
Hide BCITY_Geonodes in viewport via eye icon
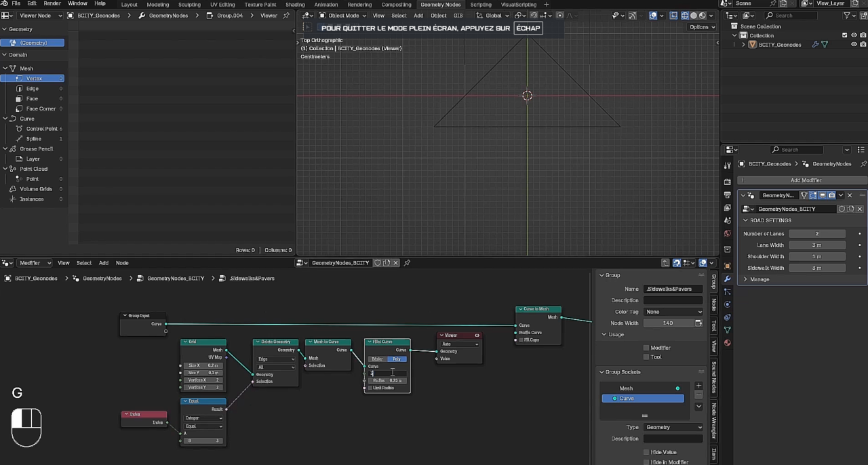coord(854,45)
